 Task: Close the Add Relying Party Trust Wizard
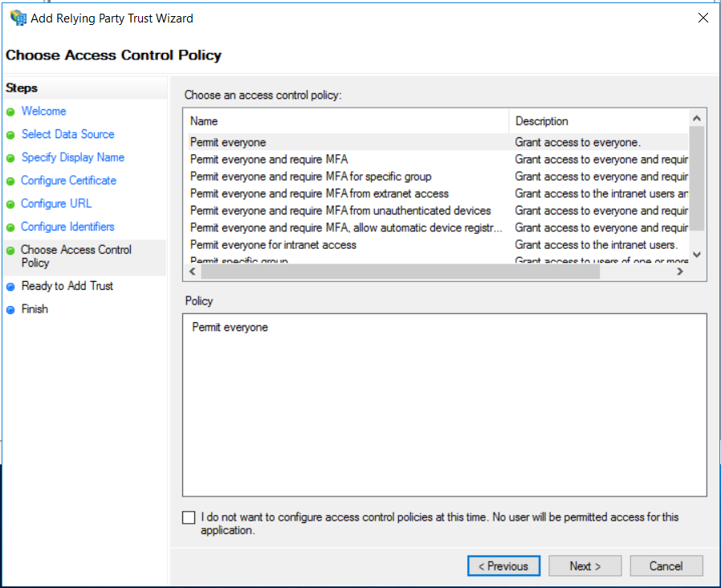click(703, 18)
